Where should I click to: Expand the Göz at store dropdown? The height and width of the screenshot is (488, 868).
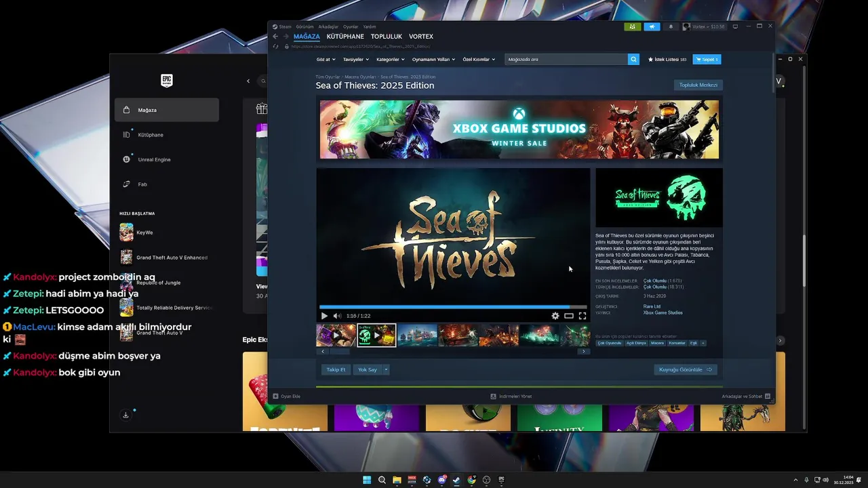pyautogui.click(x=326, y=60)
